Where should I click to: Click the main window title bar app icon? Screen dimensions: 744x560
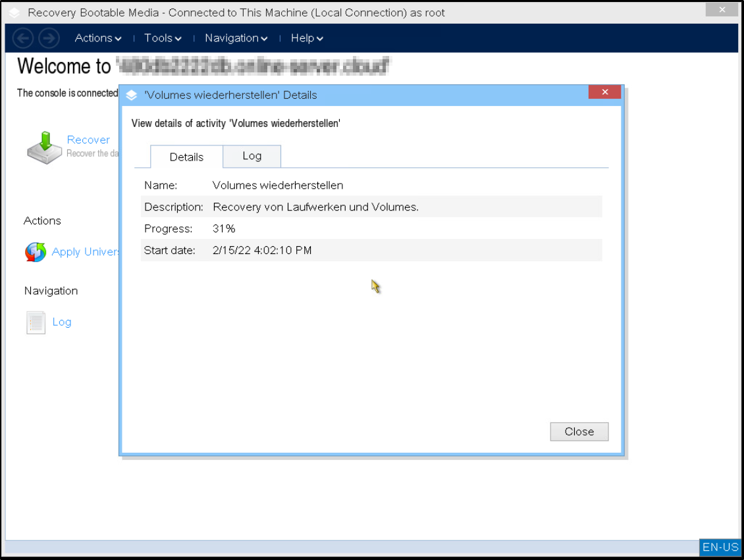pos(14,13)
